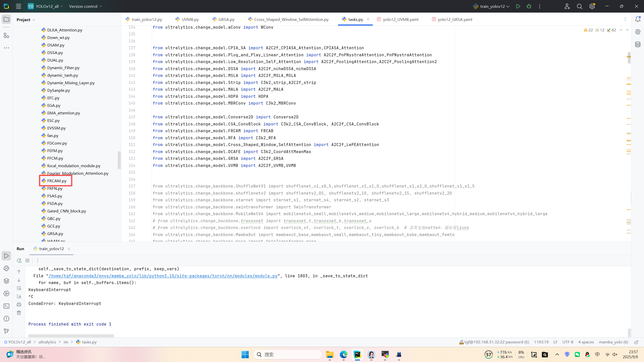Open the Git version control tool icon

point(6,331)
